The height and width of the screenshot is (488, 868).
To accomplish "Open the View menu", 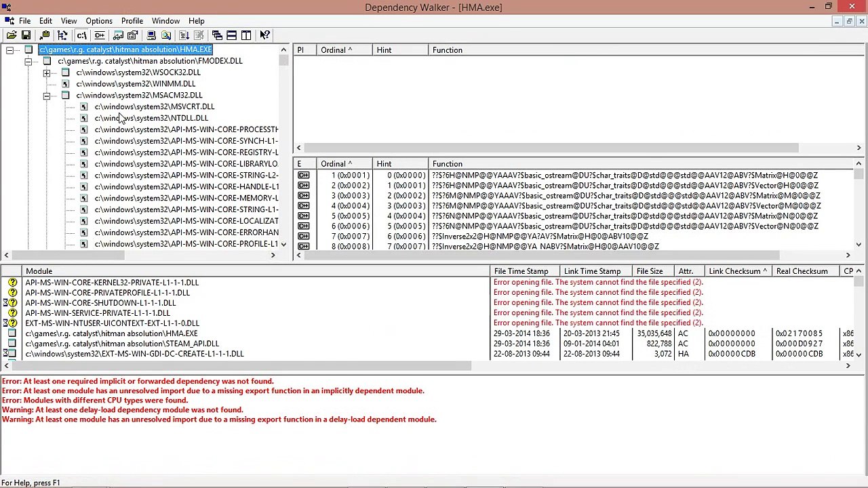I will point(68,21).
